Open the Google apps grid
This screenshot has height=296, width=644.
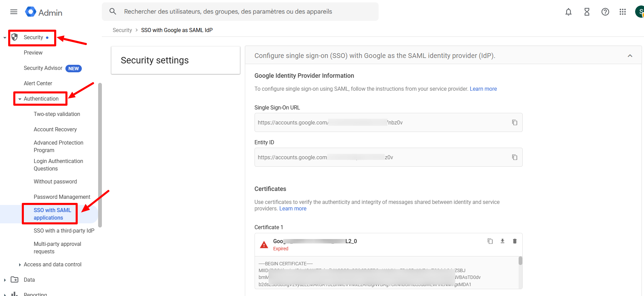pos(623,12)
